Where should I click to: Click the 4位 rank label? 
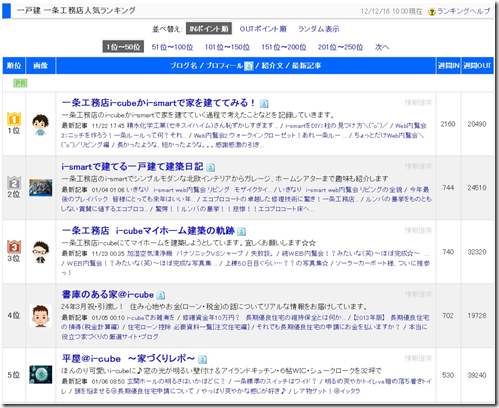pos(14,315)
